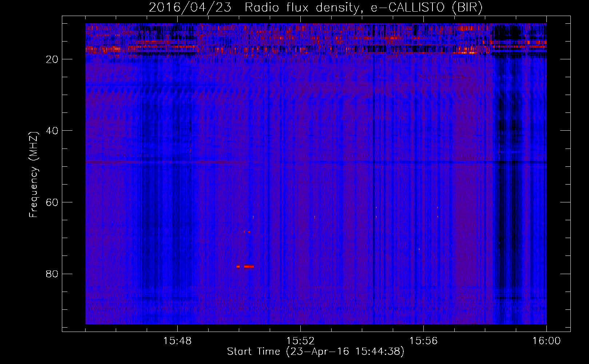The width and height of the screenshot is (589, 364).
Task: Click the 15:48 time tick label
Action: coord(178,341)
